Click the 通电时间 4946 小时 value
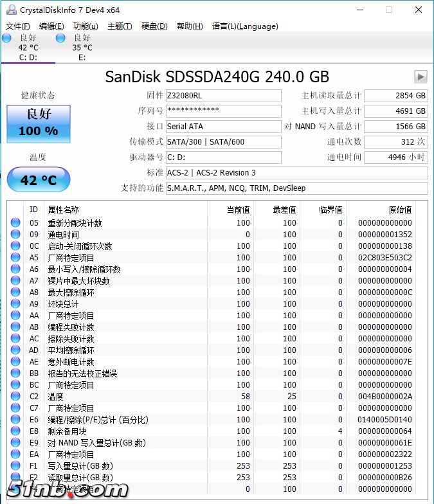434x504 pixels. click(x=396, y=157)
